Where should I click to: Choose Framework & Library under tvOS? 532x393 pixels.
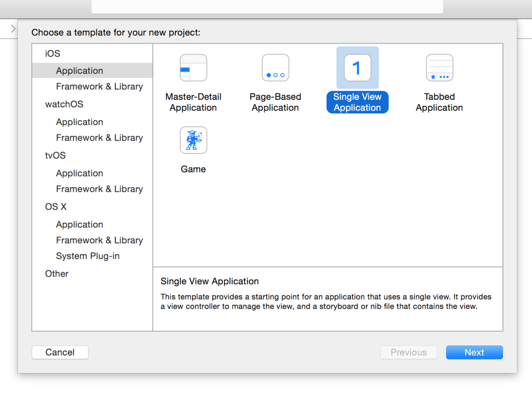pyautogui.click(x=99, y=189)
